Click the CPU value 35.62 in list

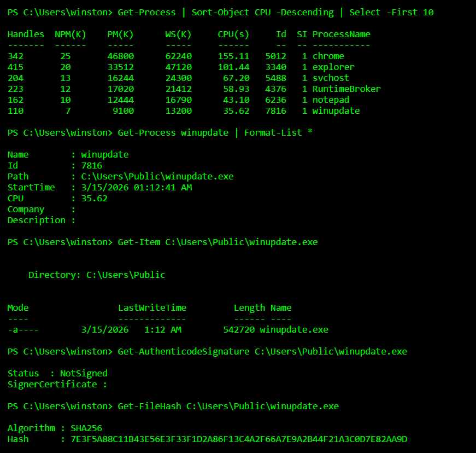95,199
